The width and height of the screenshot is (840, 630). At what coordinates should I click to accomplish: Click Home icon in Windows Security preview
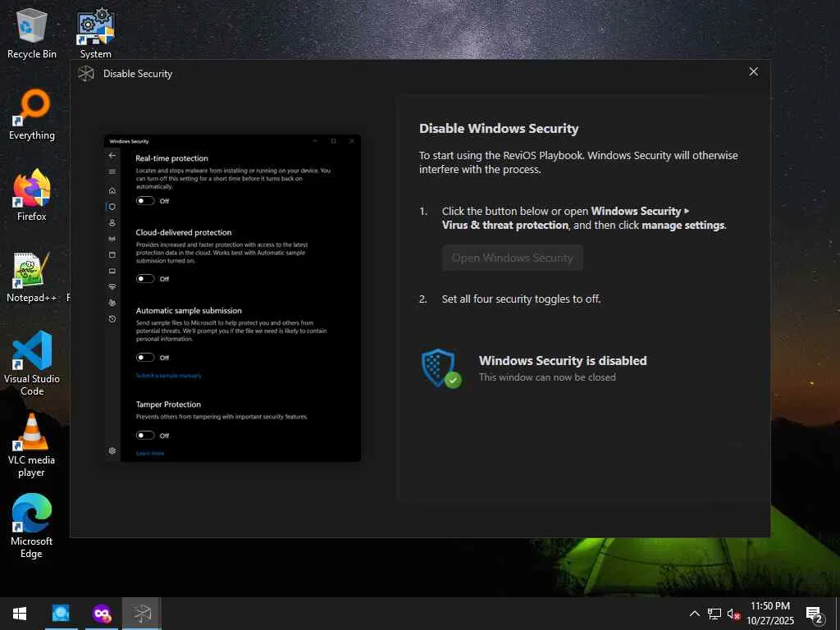click(x=112, y=190)
